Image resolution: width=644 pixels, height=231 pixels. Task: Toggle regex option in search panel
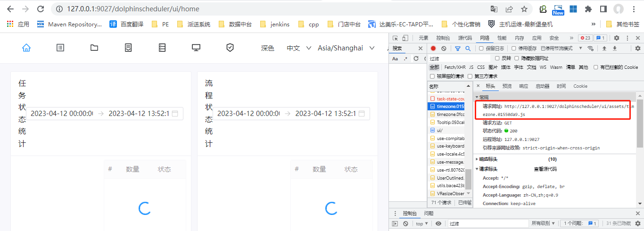(405, 58)
